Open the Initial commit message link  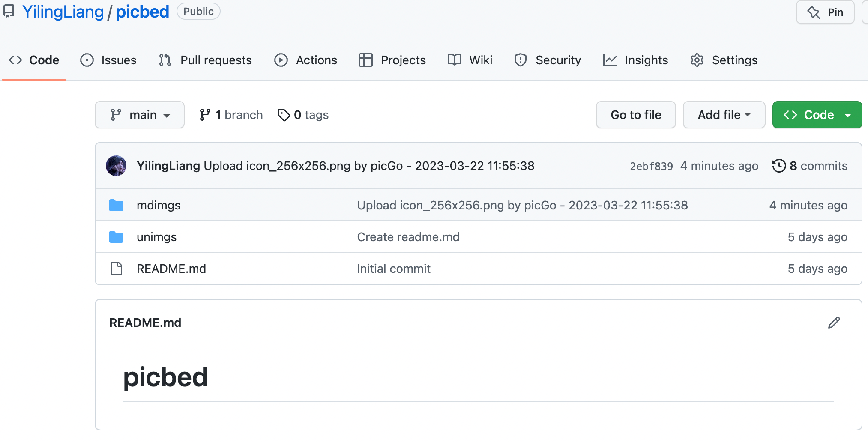[394, 269]
